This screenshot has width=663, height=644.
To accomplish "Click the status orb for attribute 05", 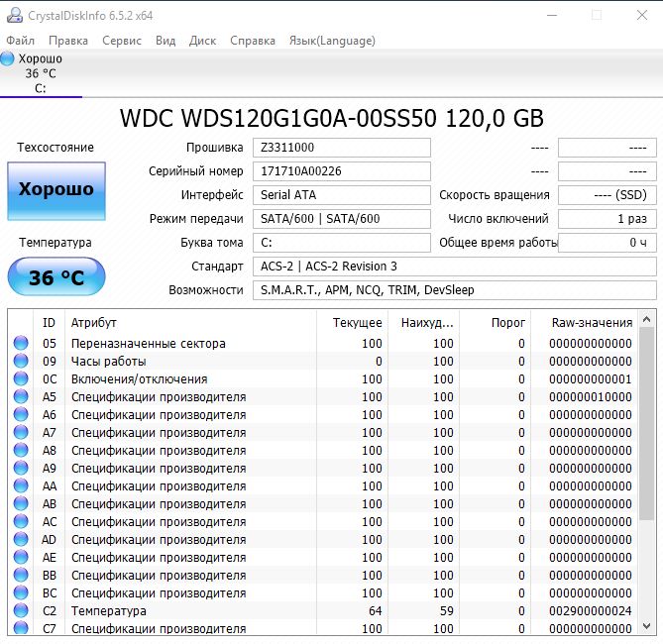I will pyautogui.click(x=21, y=343).
